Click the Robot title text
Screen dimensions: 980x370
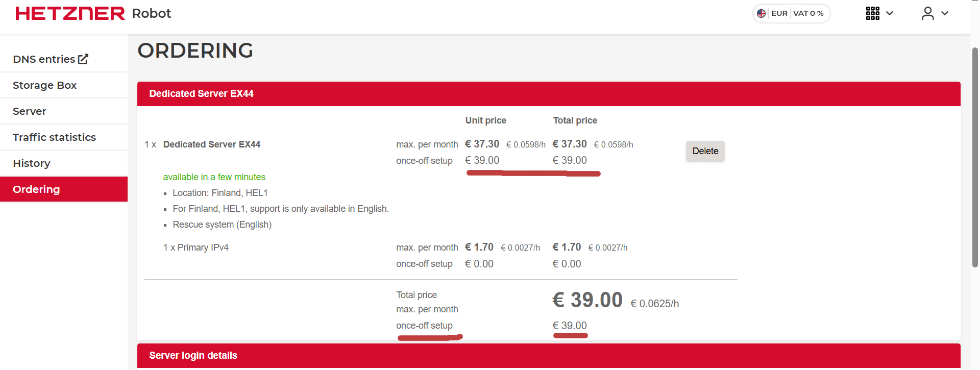(x=152, y=13)
